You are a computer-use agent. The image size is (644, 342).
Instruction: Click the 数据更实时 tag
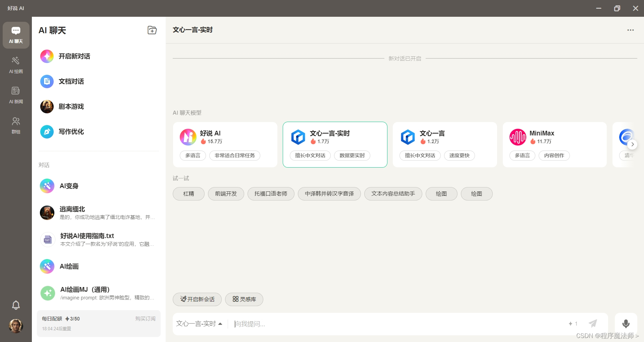click(x=352, y=156)
